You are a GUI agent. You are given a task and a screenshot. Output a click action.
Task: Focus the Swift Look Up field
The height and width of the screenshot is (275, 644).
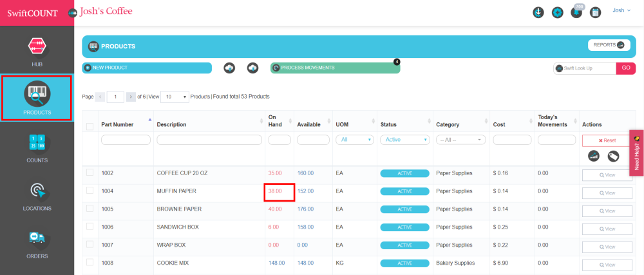585,68
